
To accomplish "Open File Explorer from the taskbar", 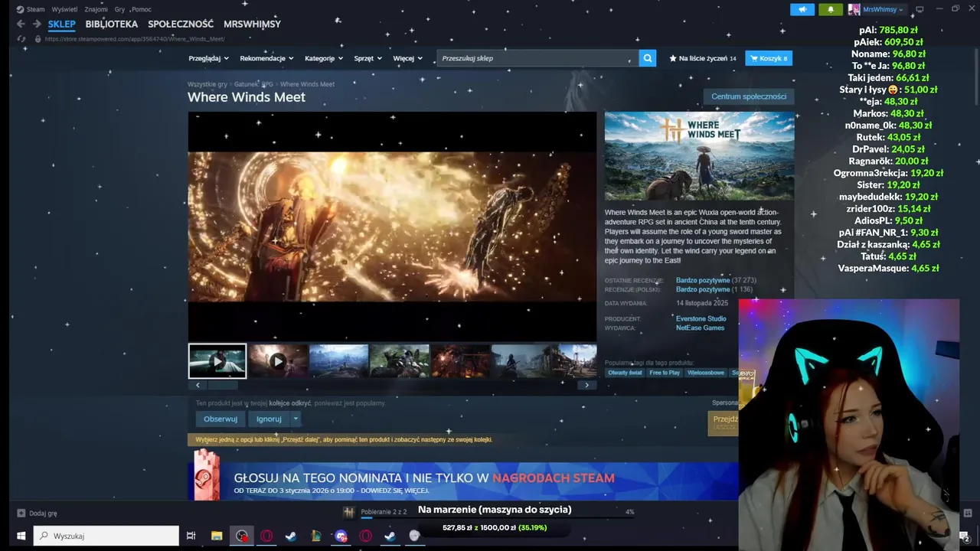I will point(217,536).
